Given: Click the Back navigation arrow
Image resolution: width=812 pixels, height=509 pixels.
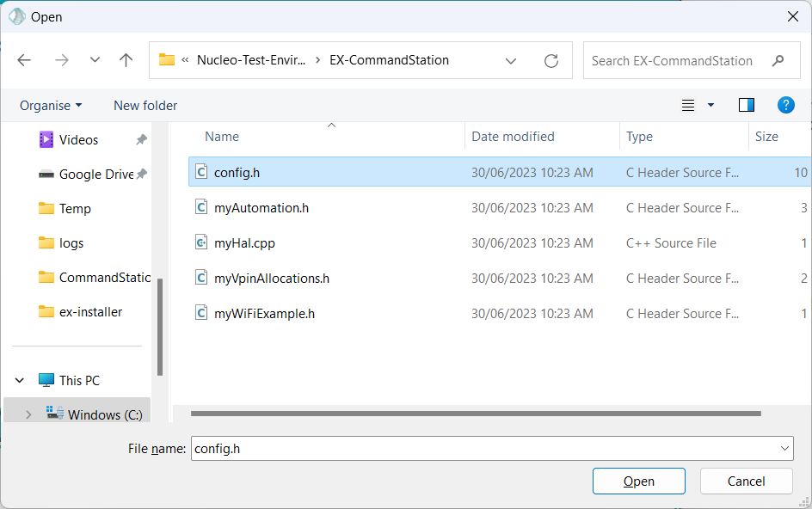Looking at the screenshot, I should [24, 60].
